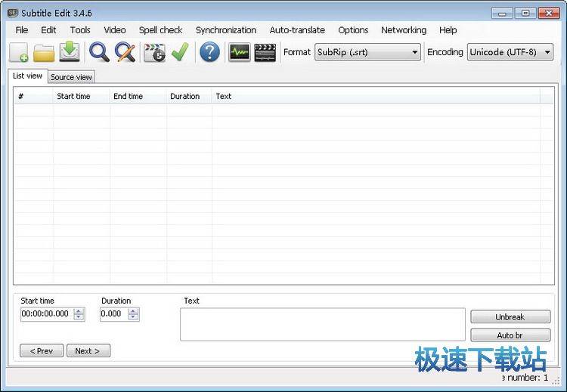Screen dimensions: 567x392
Task: Switch to the Source view tab
Action: (71, 77)
